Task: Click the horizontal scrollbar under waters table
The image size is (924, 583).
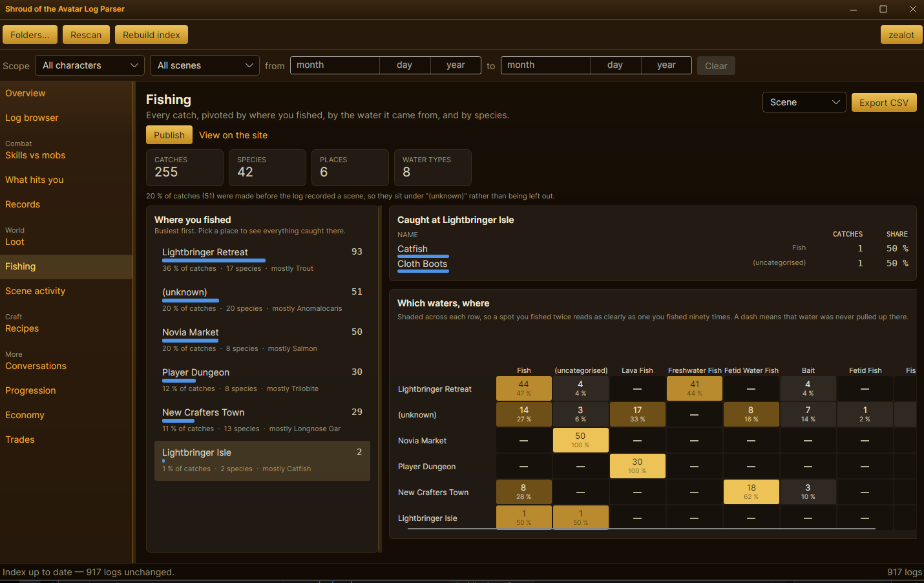Action: (641, 529)
